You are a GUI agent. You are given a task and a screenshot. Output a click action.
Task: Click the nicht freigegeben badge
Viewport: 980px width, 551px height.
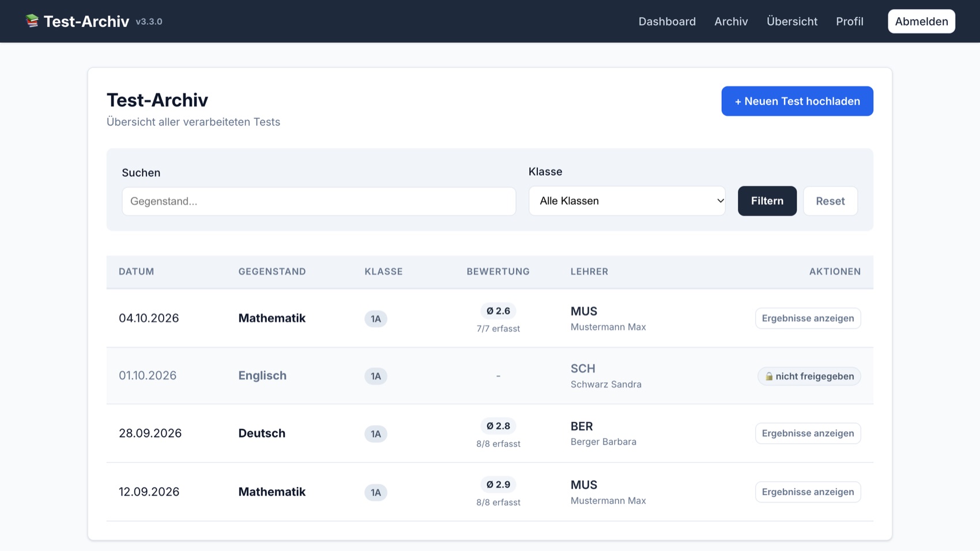pyautogui.click(x=809, y=376)
